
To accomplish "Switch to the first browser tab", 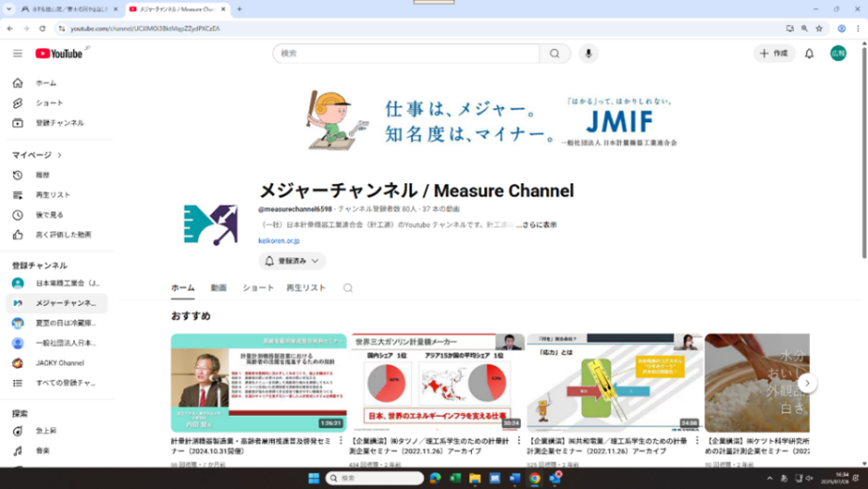I will pos(69,10).
